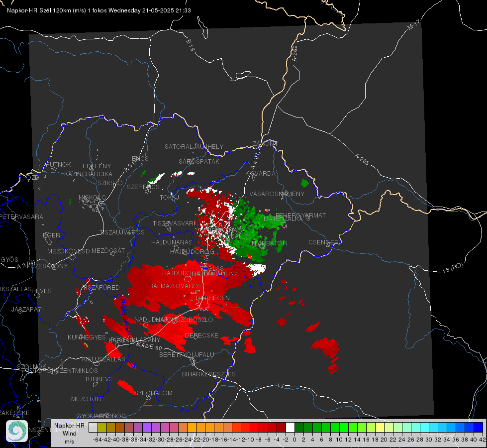Select the TISZAFÜRED label
487x448 pixels.
101,287
